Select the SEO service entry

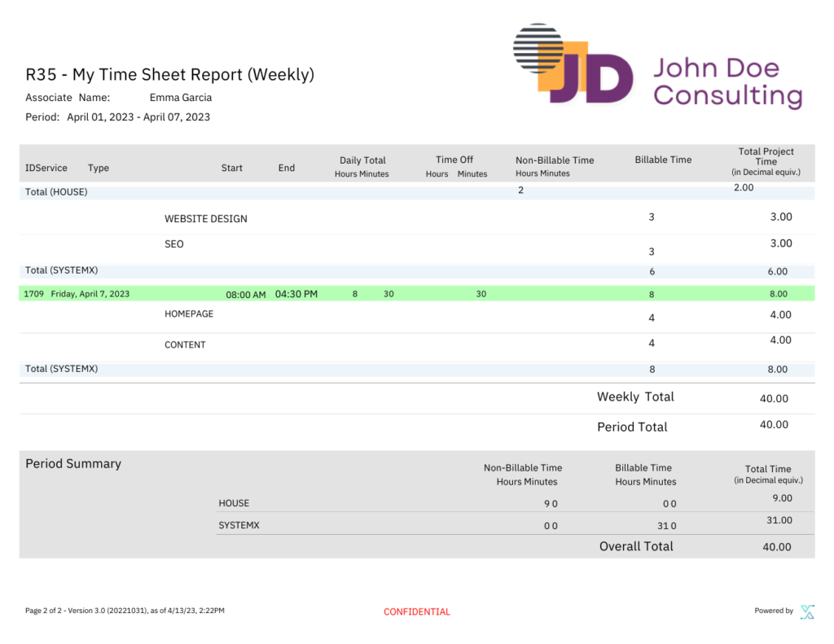click(174, 244)
